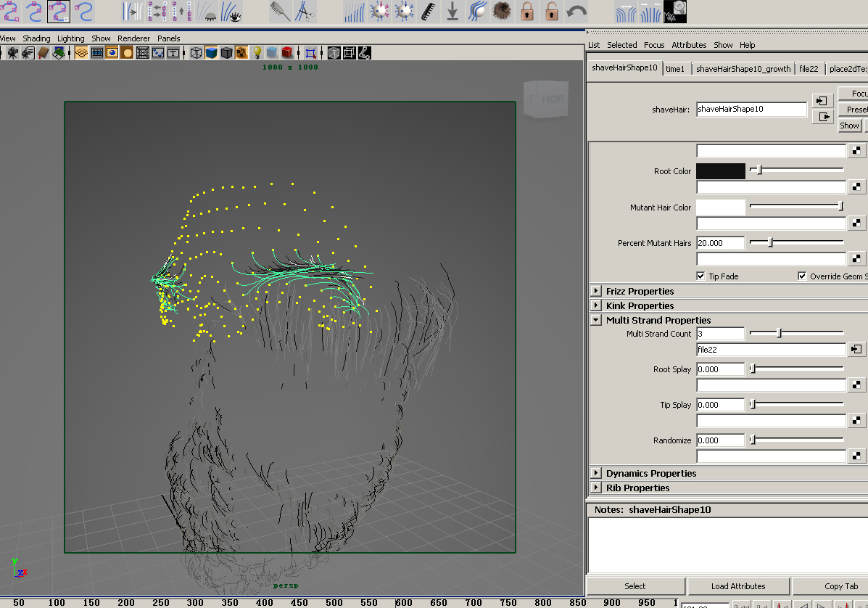
Task: Click the shaveHair name input field
Action: 751,109
